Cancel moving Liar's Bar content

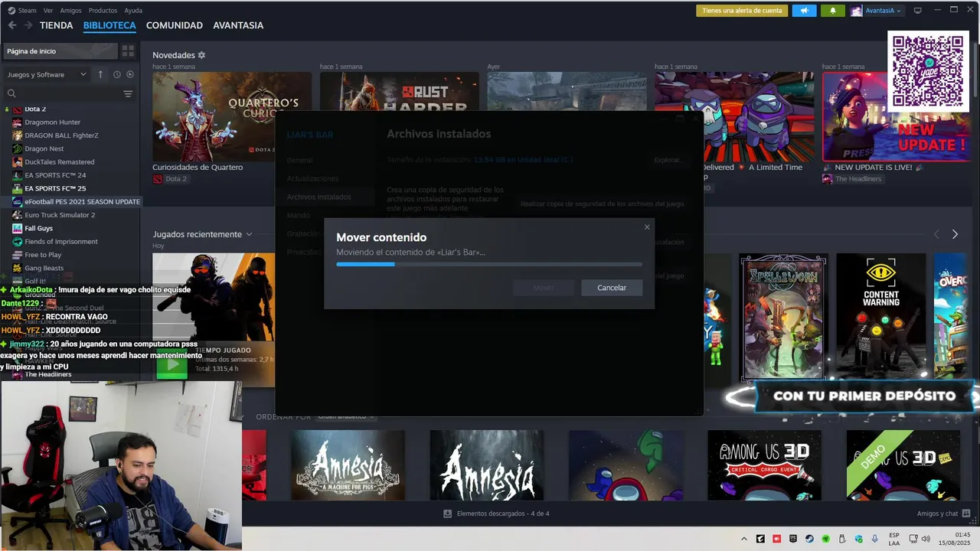(612, 288)
